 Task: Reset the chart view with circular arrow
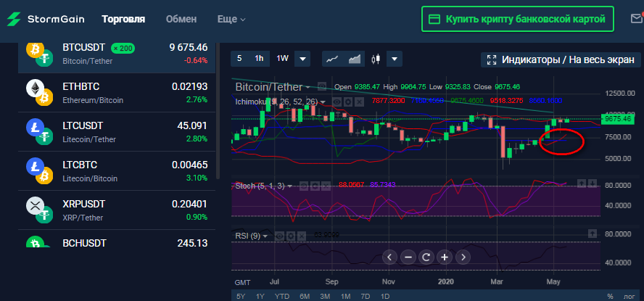(426, 257)
